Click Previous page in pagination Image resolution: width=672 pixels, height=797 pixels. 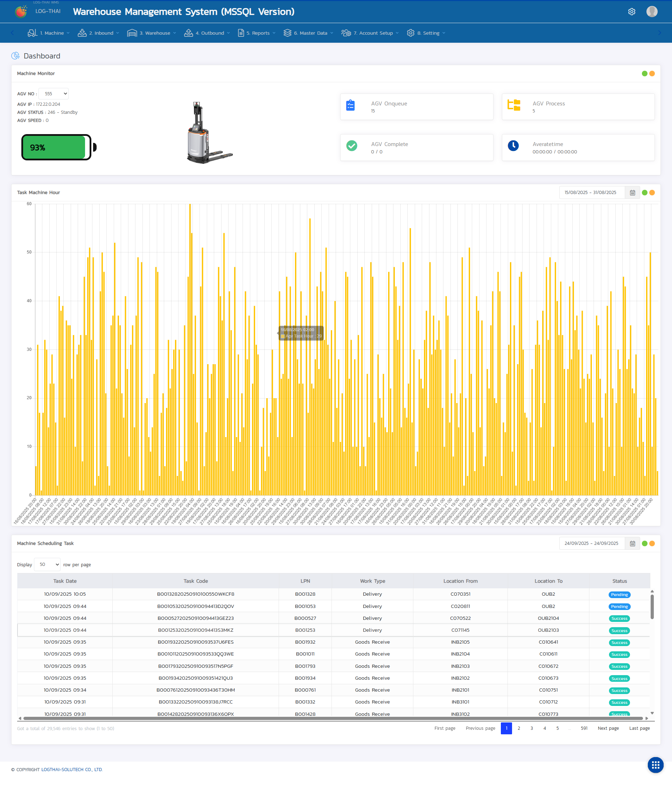(x=480, y=728)
